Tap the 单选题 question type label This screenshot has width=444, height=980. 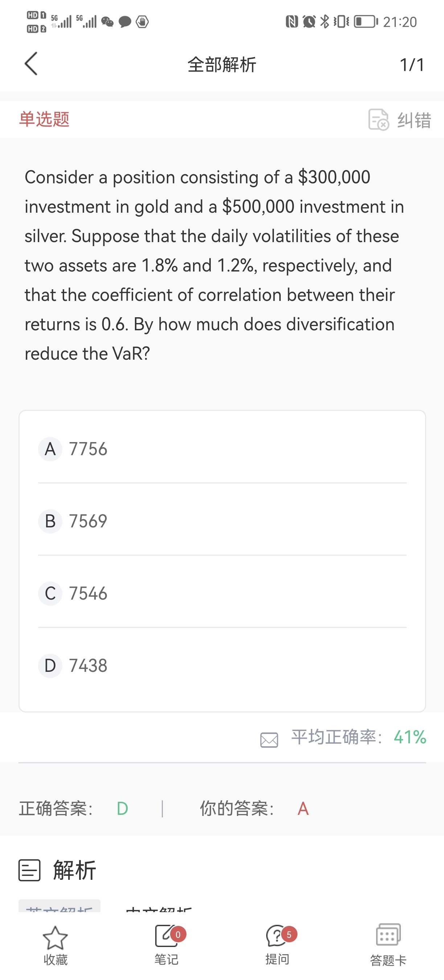pyautogui.click(x=45, y=119)
